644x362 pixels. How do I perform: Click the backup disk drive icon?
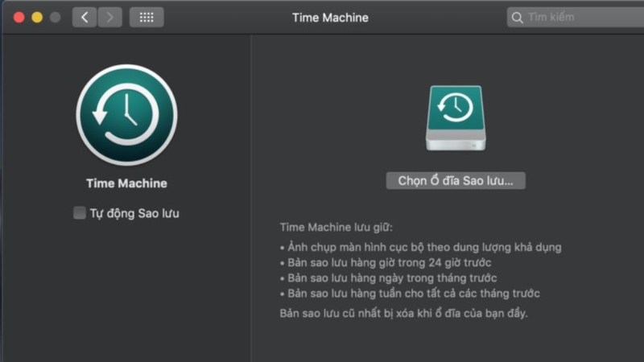pyautogui.click(x=456, y=117)
